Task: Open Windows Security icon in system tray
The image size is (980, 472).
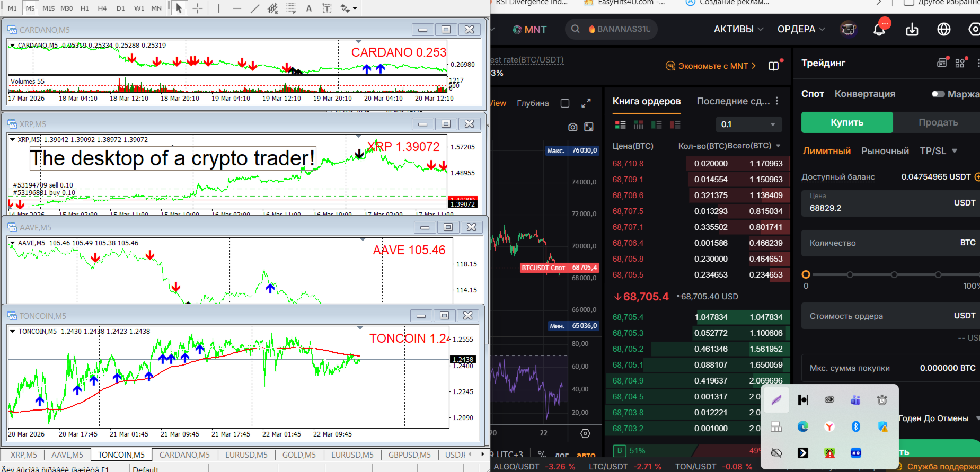Action: 882,426
